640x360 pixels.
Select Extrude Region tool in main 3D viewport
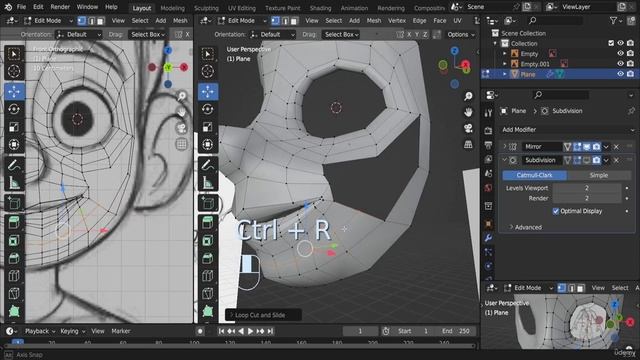208,222
